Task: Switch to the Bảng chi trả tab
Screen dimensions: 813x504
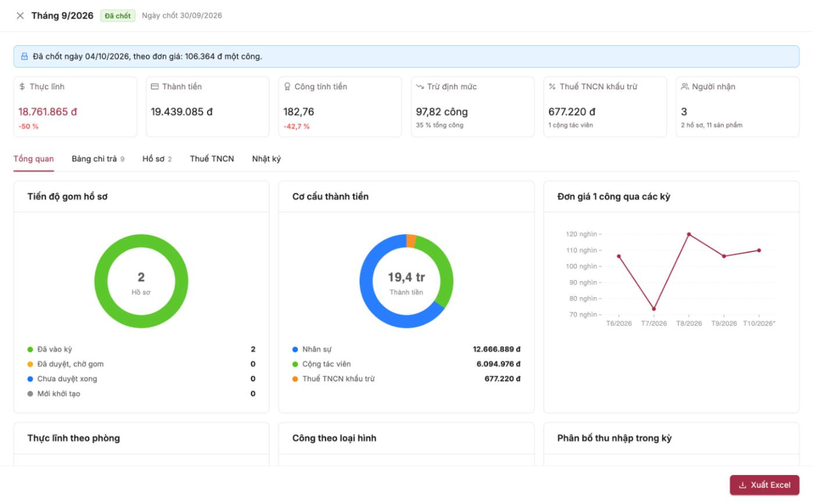Action: (x=98, y=159)
